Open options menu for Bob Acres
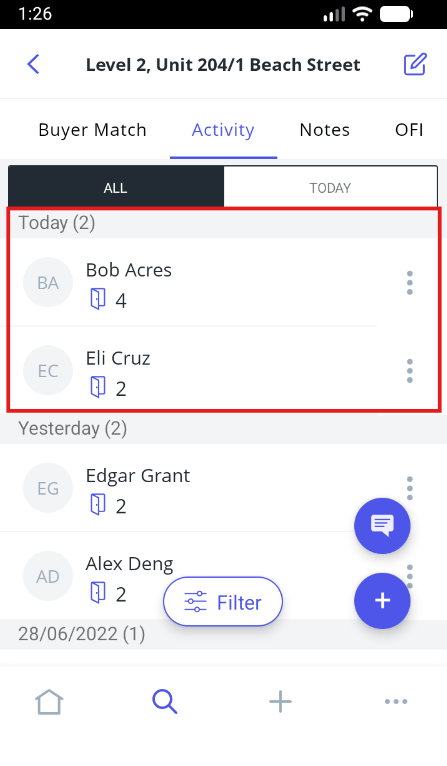The height and width of the screenshot is (766, 447). pos(410,282)
